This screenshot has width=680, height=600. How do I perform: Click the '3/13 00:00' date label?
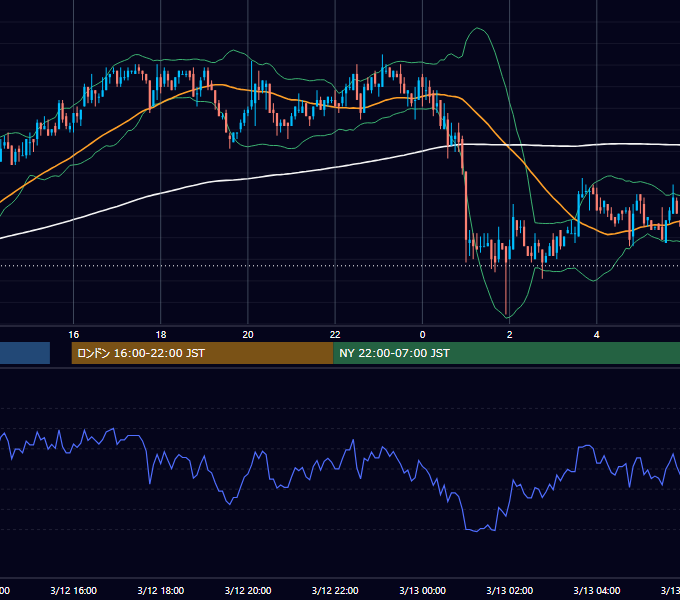(x=422, y=590)
